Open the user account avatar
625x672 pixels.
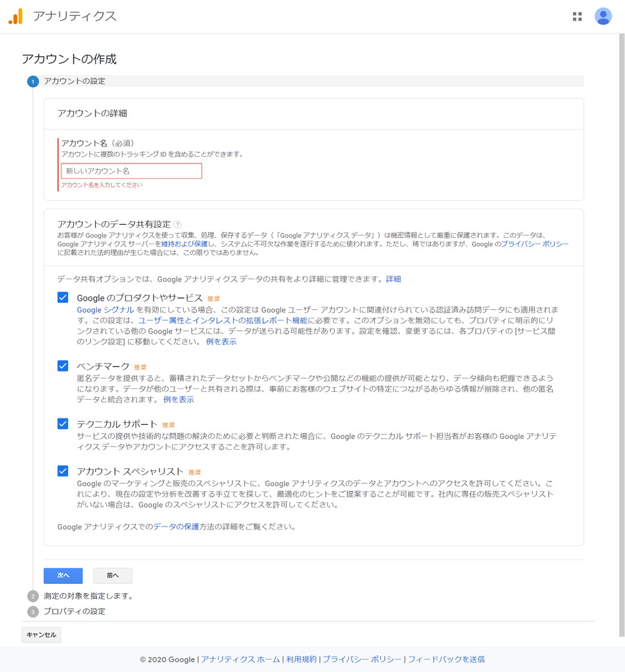pos(602,16)
